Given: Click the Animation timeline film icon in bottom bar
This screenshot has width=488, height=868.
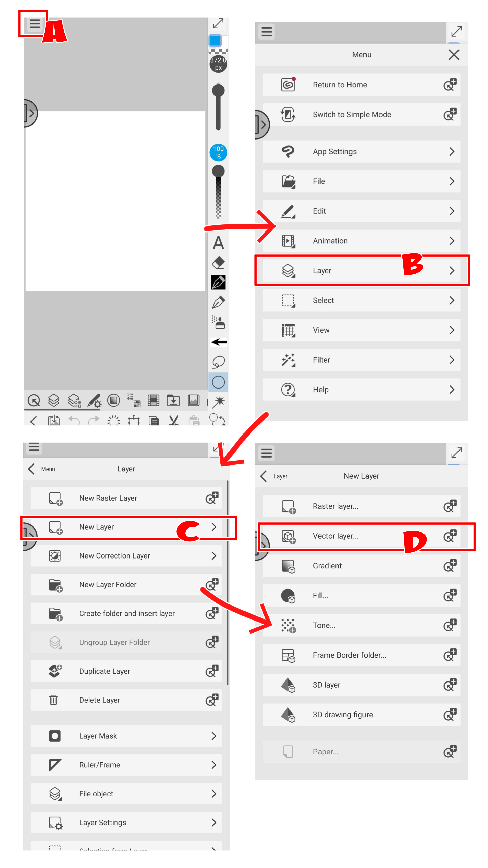Looking at the screenshot, I should point(153,400).
